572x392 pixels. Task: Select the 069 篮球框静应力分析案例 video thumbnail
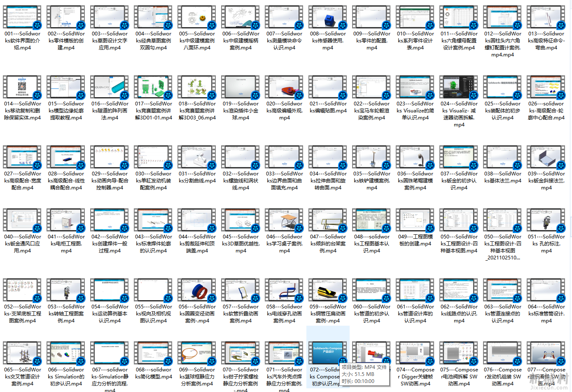point(197,353)
